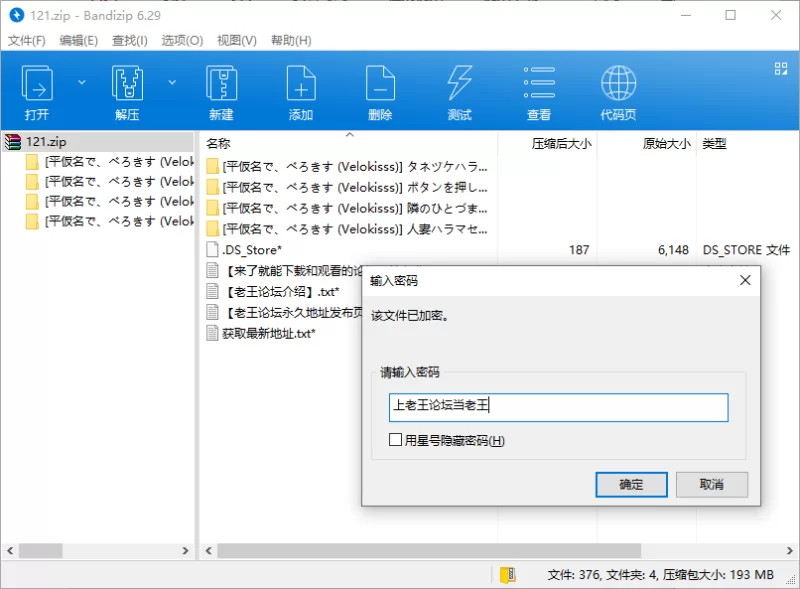The image size is (800, 589).
Task: Maximize the Bandizip window
Action: [x=731, y=15]
